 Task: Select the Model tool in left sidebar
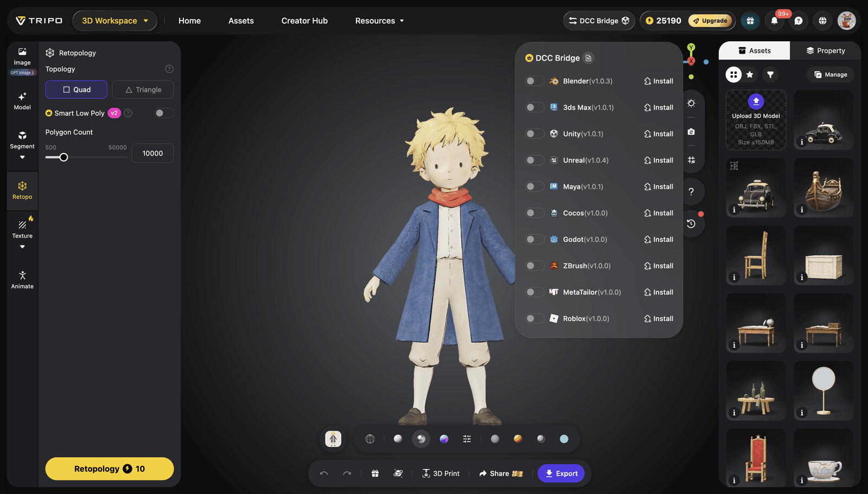click(x=22, y=101)
